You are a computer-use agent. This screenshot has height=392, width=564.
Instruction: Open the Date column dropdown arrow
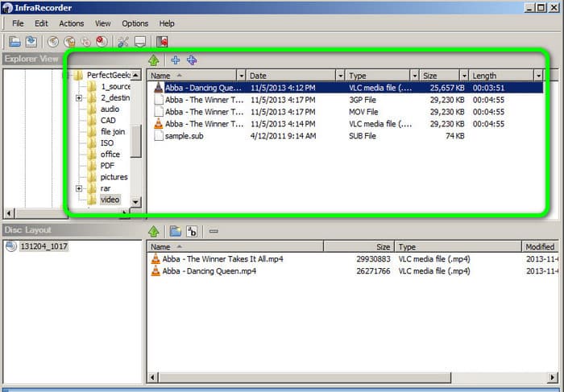[340, 76]
